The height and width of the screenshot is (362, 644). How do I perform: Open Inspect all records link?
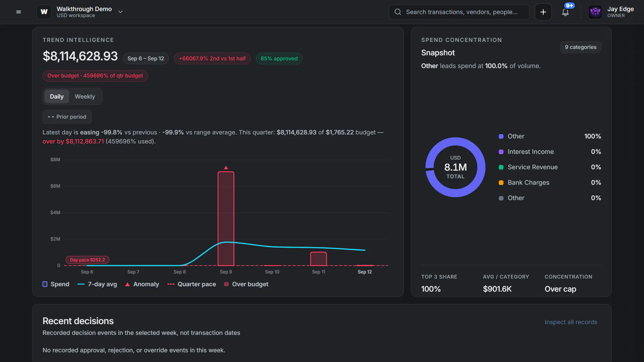(x=571, y=322)
